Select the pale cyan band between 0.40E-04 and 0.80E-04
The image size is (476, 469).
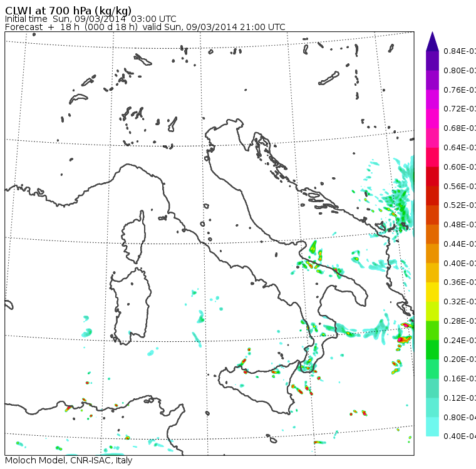click(432, 427)
